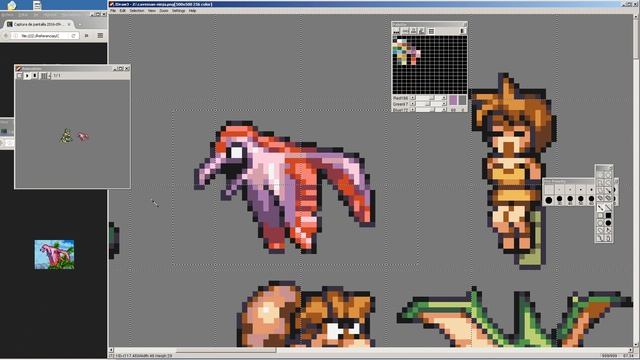Select the filled ellipse tool
The height and width of the screenshot is (360, 640).
608,223
